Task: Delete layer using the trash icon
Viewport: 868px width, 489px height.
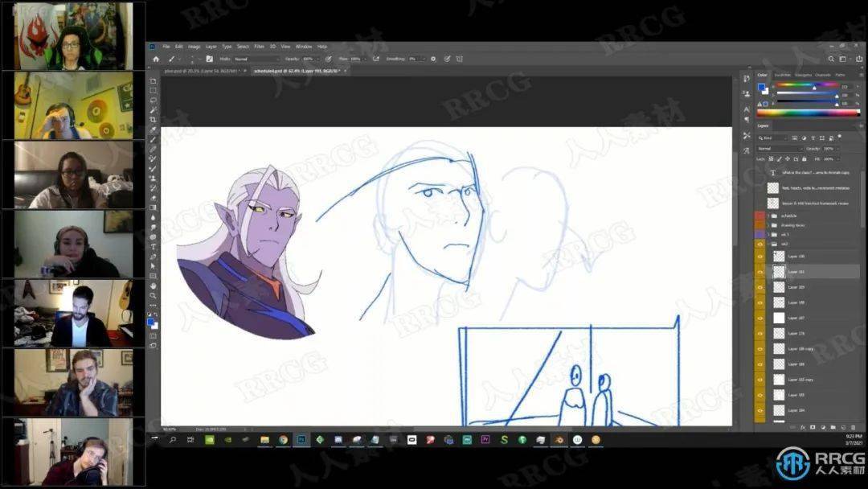Action: 853,428
